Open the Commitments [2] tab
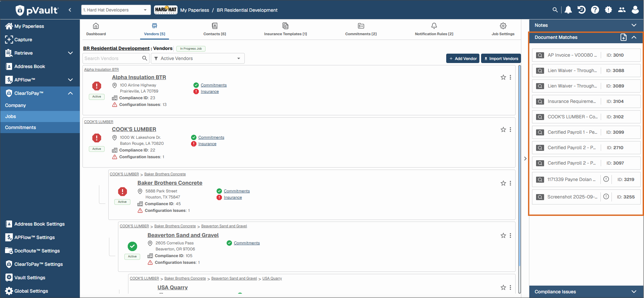The image size is (644, 298). point(361,29)
